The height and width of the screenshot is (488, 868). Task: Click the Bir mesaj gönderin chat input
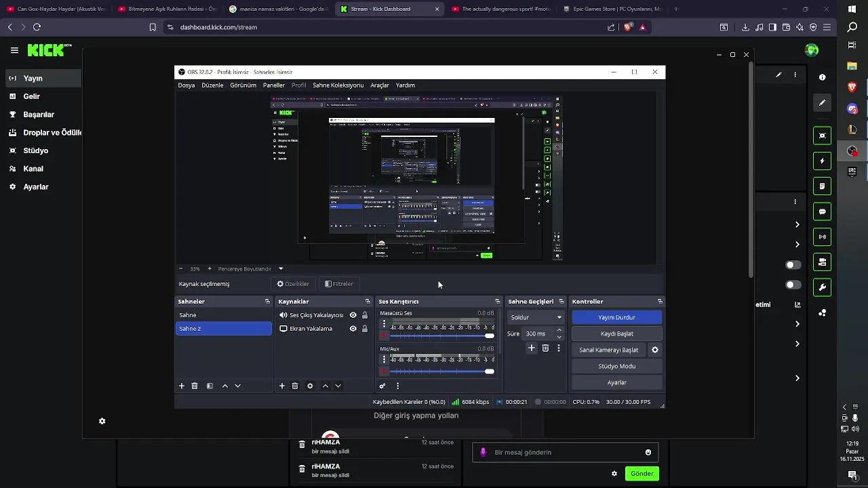(x=565, y=452)
